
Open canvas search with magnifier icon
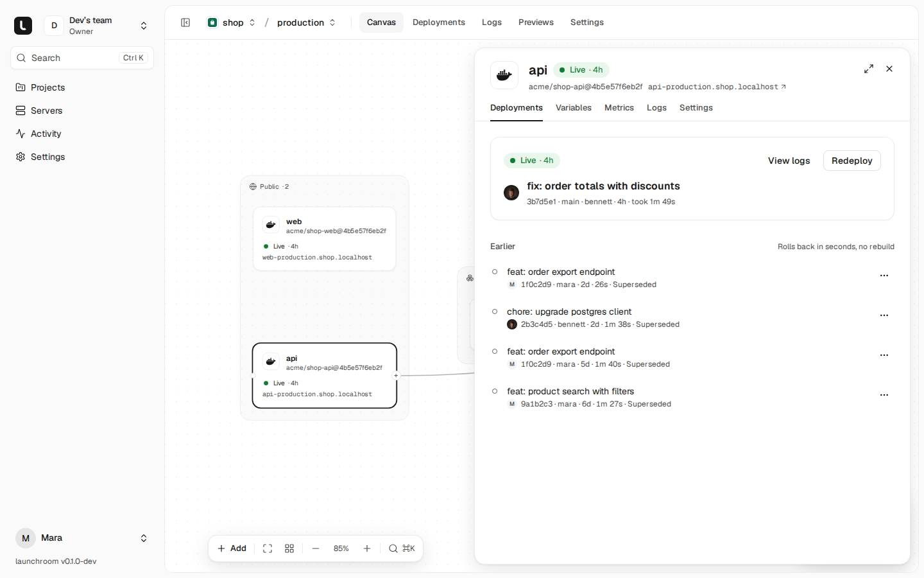pos(402,548)
